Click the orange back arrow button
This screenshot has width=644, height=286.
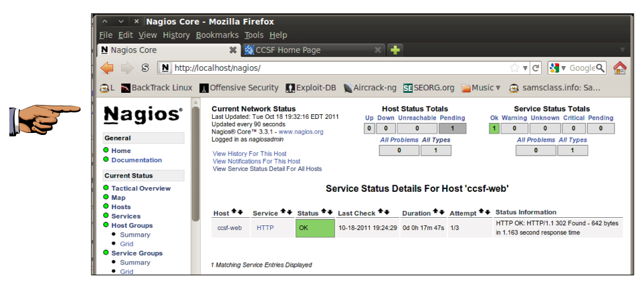click(x=107, y=68)
